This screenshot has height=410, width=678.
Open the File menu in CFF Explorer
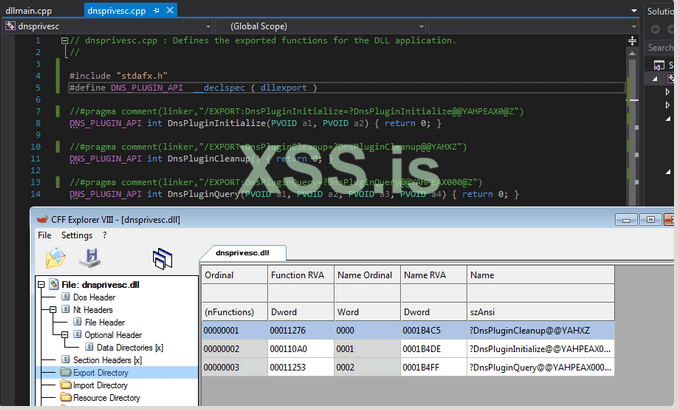44,235
